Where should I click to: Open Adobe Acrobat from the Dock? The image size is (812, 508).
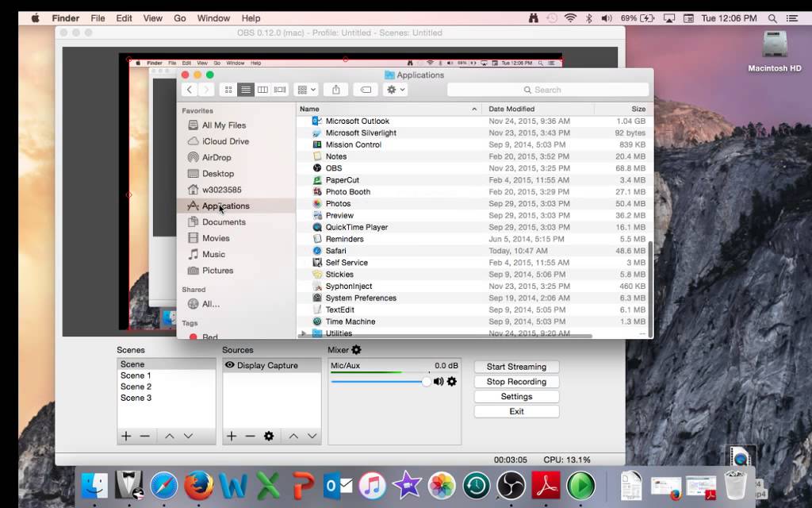[x=546, y=486]
